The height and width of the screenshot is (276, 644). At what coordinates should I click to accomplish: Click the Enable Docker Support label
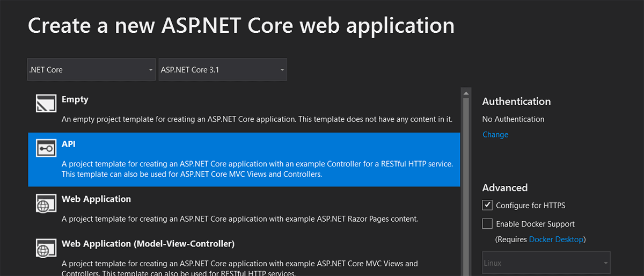536,224
